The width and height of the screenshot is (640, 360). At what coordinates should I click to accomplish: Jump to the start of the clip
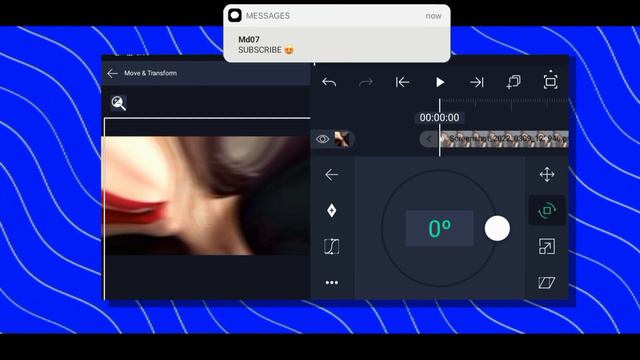coord(402,82)
